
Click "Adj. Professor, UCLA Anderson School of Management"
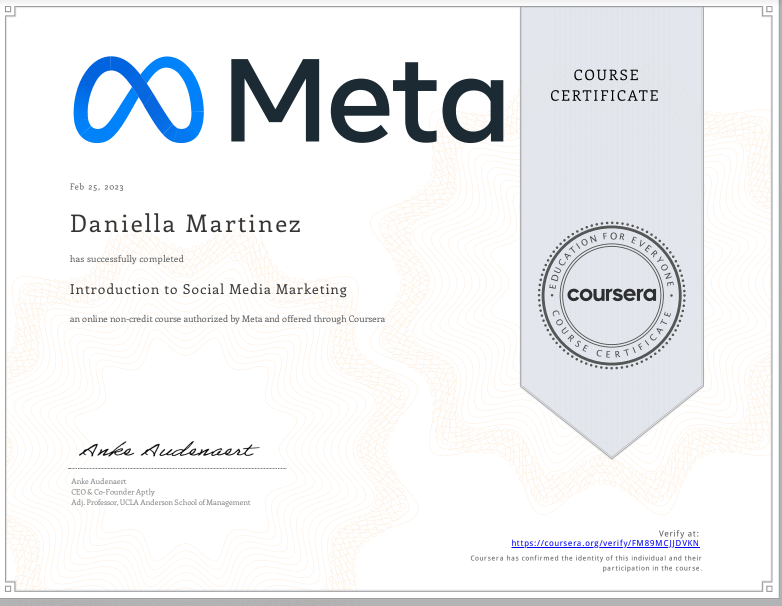click(161, 502)
